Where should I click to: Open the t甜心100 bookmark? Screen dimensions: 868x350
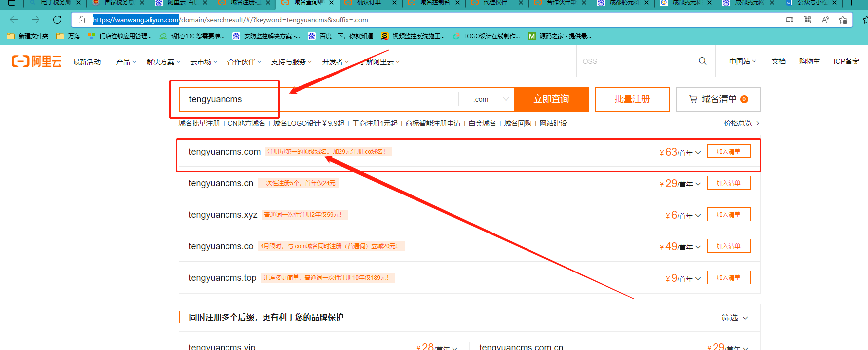point(192,36)
